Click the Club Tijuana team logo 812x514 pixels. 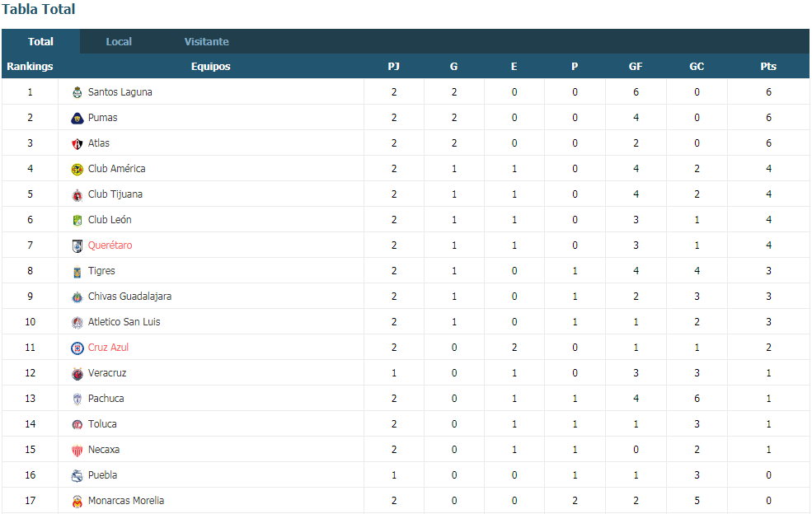pos(77,194)
